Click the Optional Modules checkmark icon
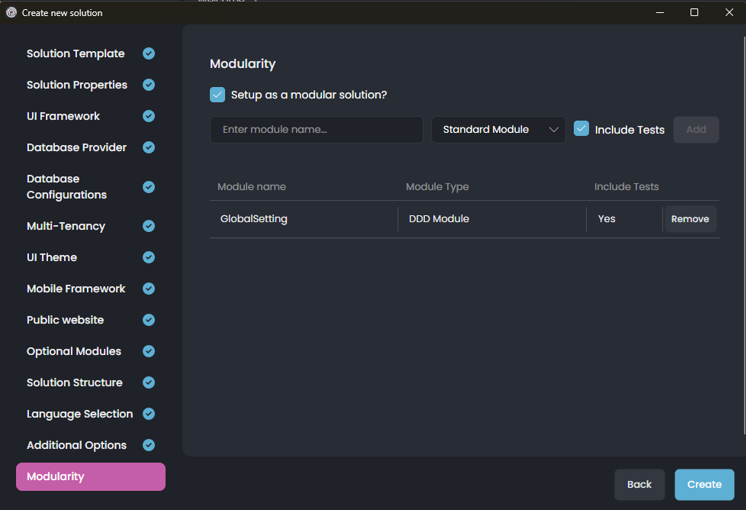746x510 pixels. tap(148, 351)
